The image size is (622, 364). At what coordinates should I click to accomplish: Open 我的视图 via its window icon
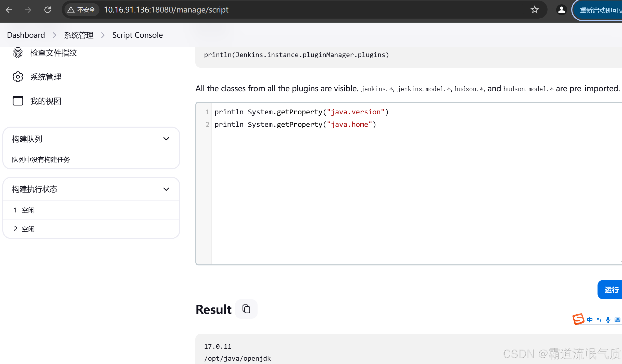point(18,101)
